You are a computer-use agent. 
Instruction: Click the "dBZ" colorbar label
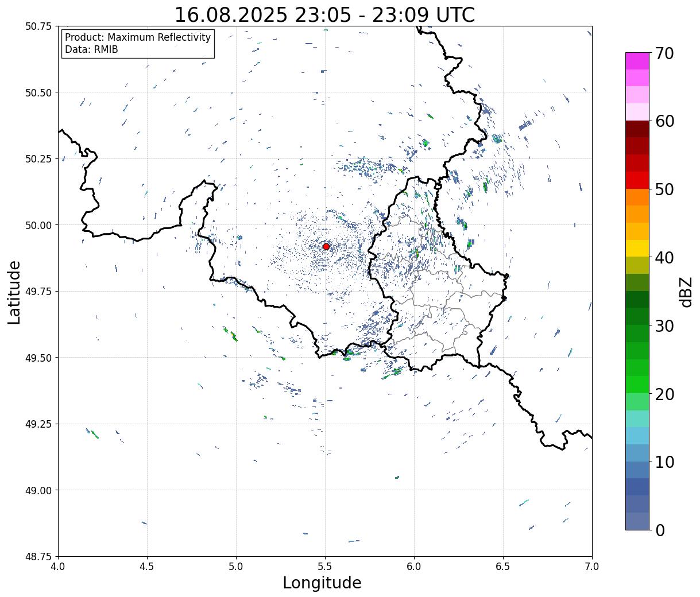pos(686,291)
